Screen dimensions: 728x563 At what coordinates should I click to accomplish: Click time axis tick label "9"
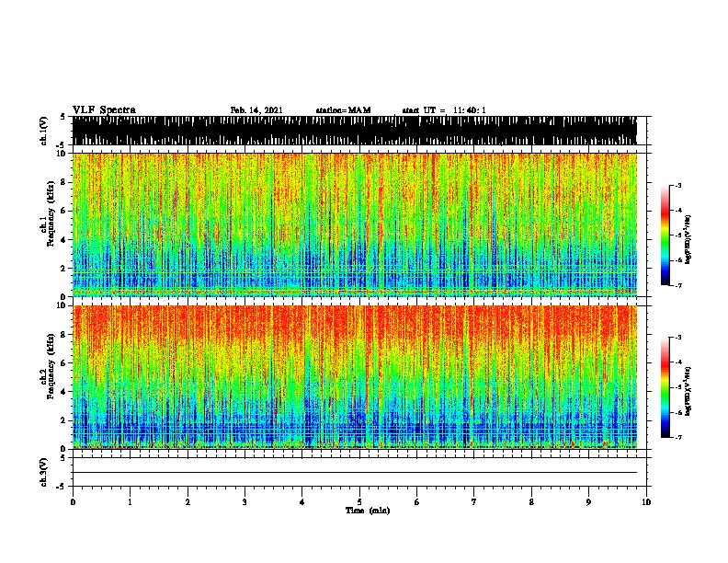pyautogui.click(x=588, y=502)
